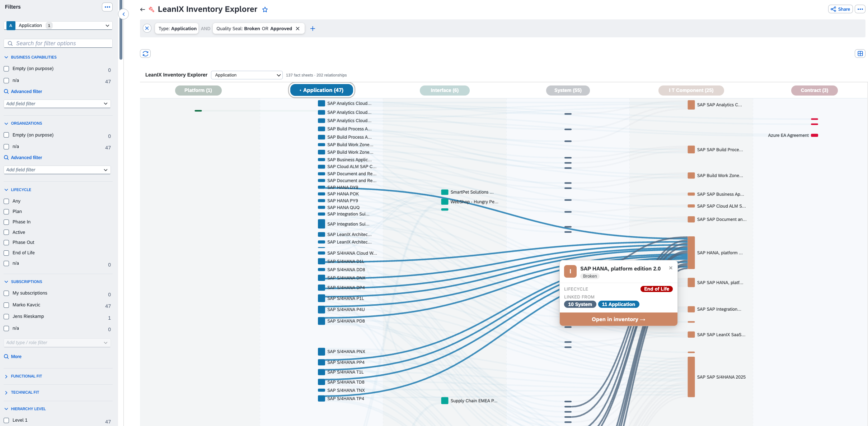Clear all filters with the circled X
The height and width of the screenshot is (426, 868).
click(147, 28)
